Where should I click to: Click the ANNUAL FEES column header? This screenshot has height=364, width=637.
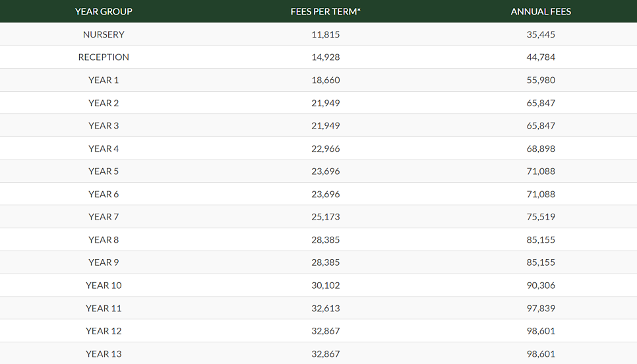click(x=541, y=11)
